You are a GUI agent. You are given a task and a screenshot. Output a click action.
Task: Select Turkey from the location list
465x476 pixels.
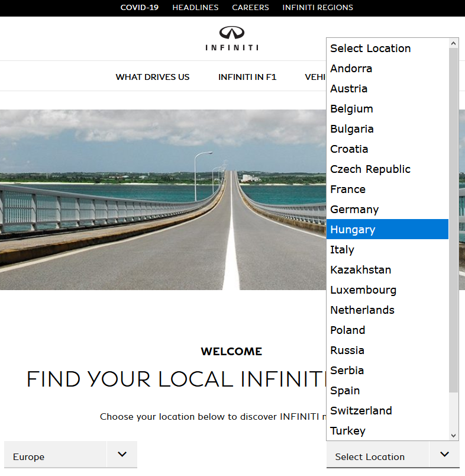pyautogui.click(x=387, y=430)
